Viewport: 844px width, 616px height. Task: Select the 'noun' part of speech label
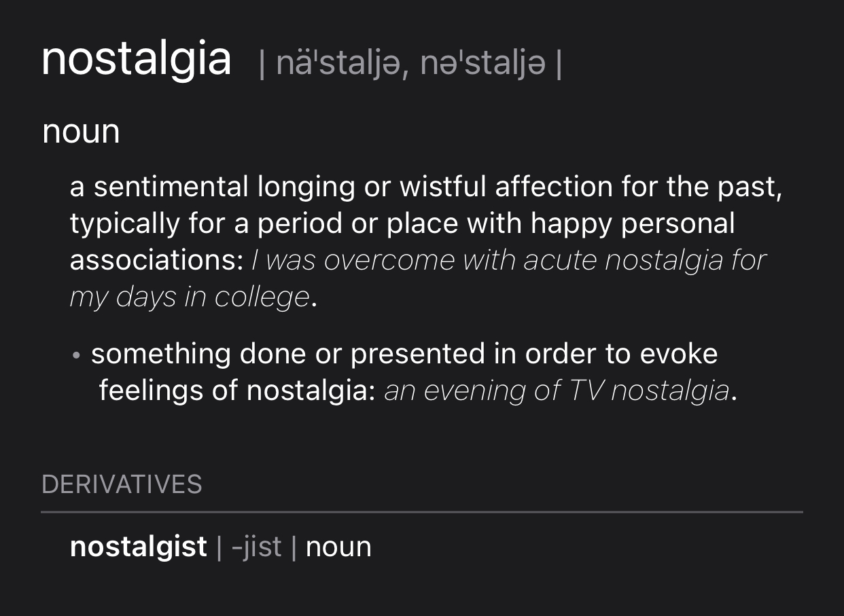tap(81, 131)
